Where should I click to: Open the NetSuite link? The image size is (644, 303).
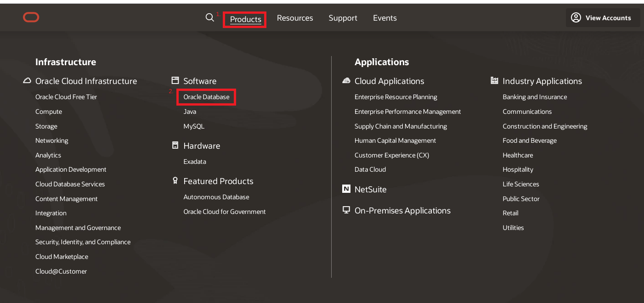(x=371, y=189)
